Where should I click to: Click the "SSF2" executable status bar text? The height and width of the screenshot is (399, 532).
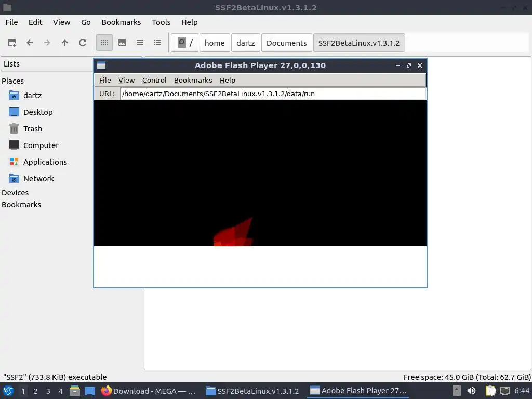pyautogui.click(x=55, y=377)
